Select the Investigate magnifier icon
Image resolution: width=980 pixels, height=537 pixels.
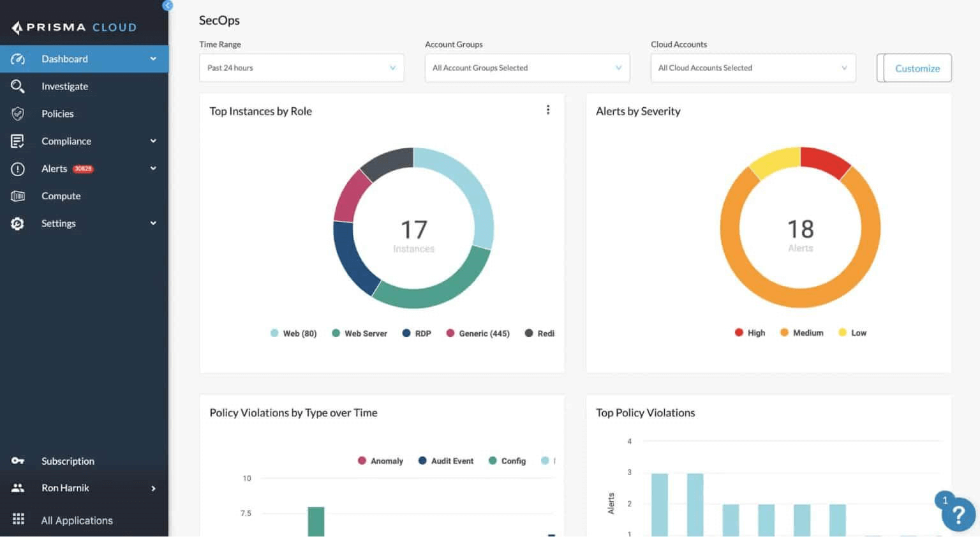tap(17, 86)
